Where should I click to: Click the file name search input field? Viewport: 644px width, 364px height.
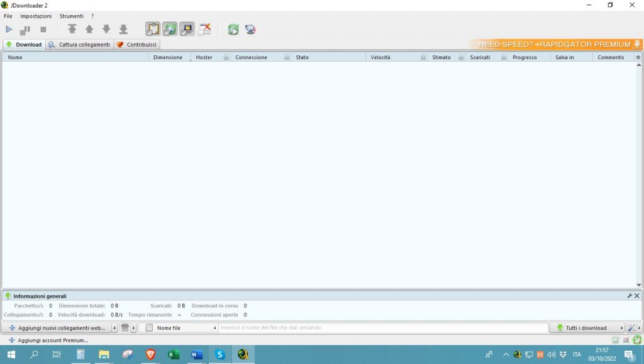tap(382, 328)
